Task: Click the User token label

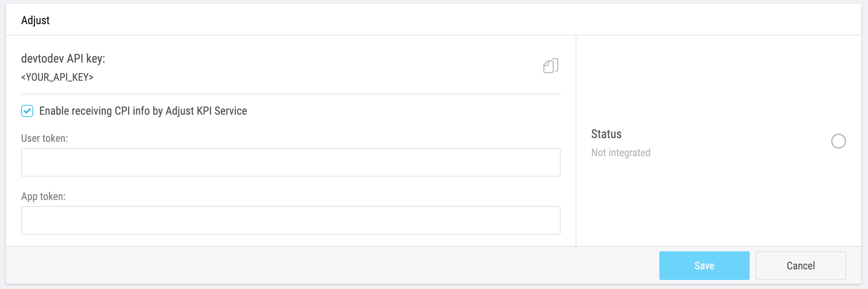Action: point(44,138)
